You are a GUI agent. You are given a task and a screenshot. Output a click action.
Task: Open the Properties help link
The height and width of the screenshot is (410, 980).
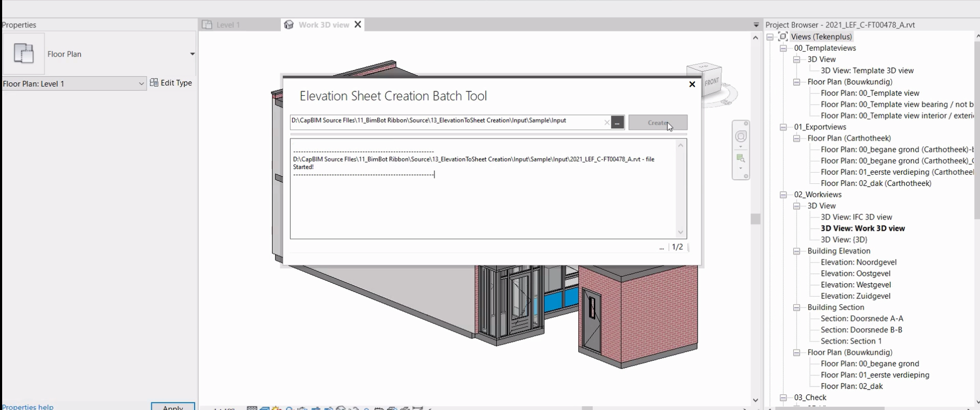tap(27, 407)
